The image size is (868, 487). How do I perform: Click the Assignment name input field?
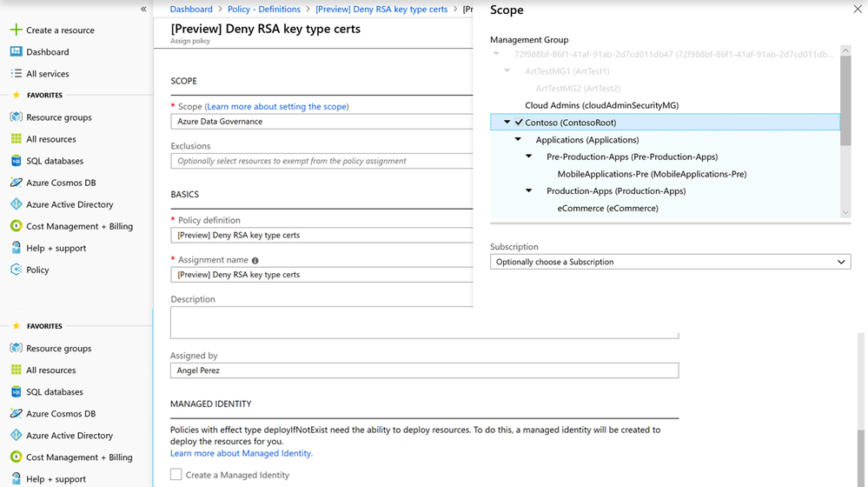tap(321, 274)
